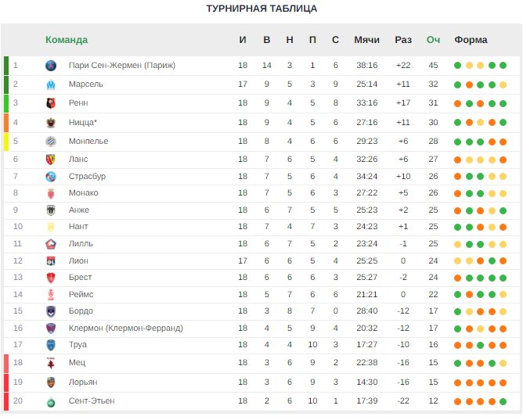
Task: Click the Lyon club crest icon
Action: click(51, 261)
